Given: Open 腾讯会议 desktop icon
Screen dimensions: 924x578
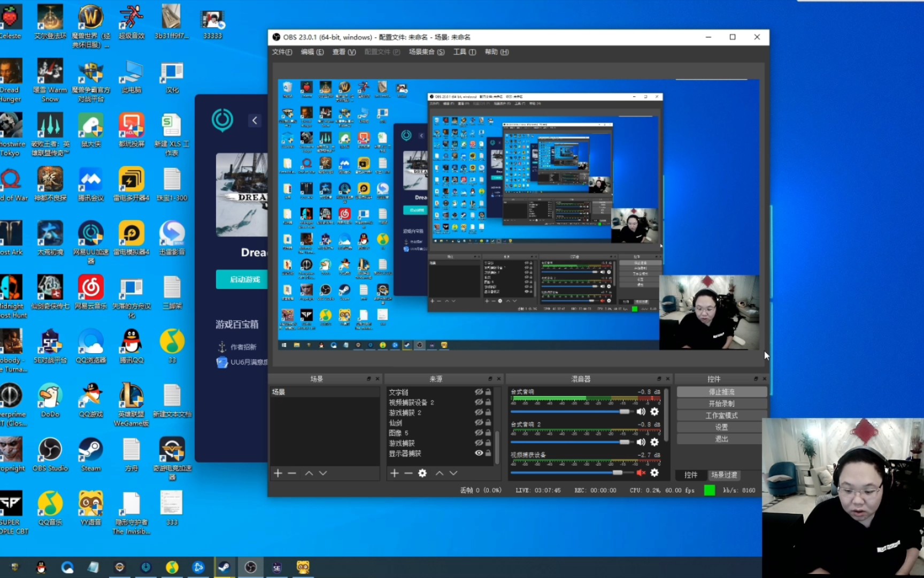Looking at the screenshot, I should coord(91,184).
